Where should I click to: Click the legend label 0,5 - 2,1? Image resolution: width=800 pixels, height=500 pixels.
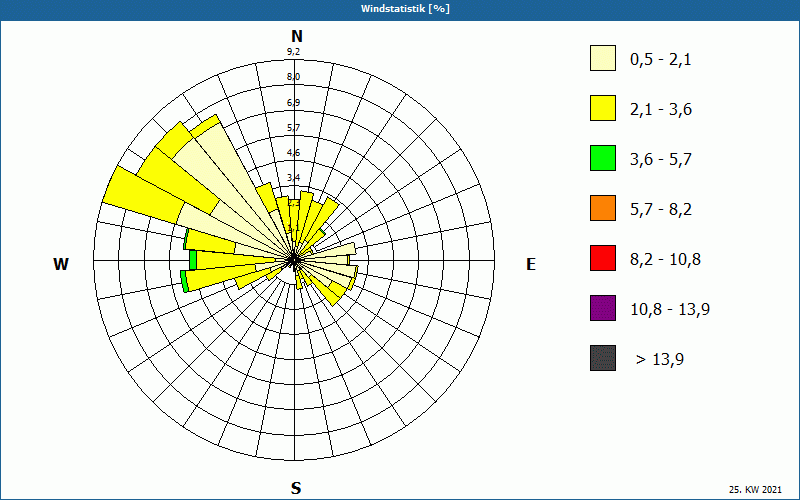(x=661, y=60)
